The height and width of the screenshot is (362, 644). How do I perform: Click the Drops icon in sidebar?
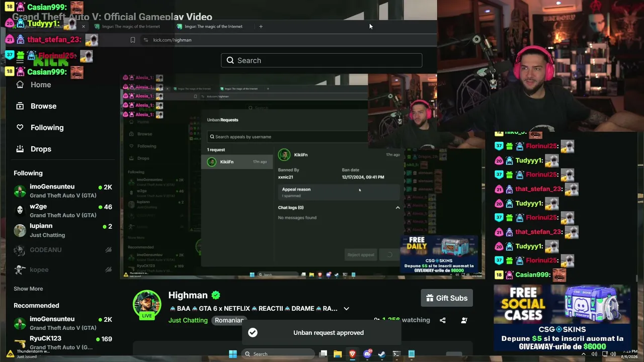click(20, 149)
